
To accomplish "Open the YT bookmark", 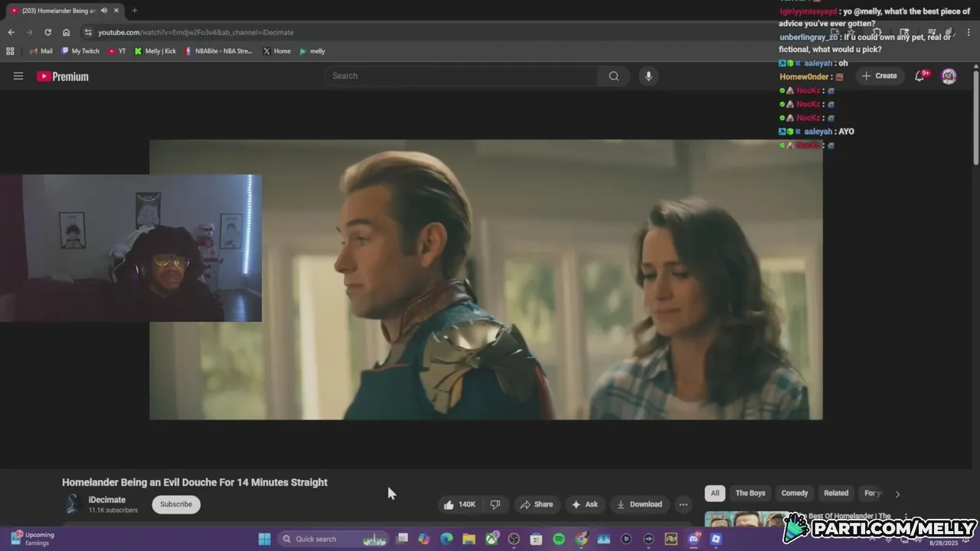I will pos(117,51).
